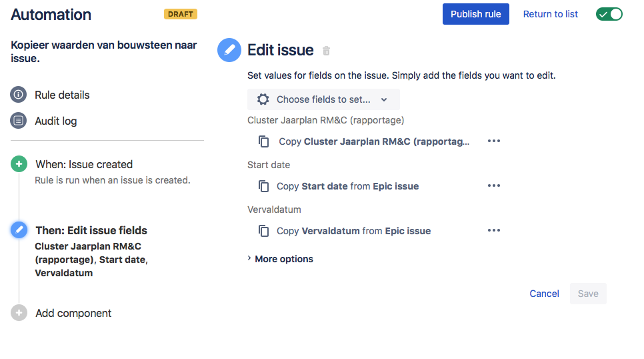Click copy icon beside Cluster Jaarplan field

pyautogui.click(x=264, y=141)
